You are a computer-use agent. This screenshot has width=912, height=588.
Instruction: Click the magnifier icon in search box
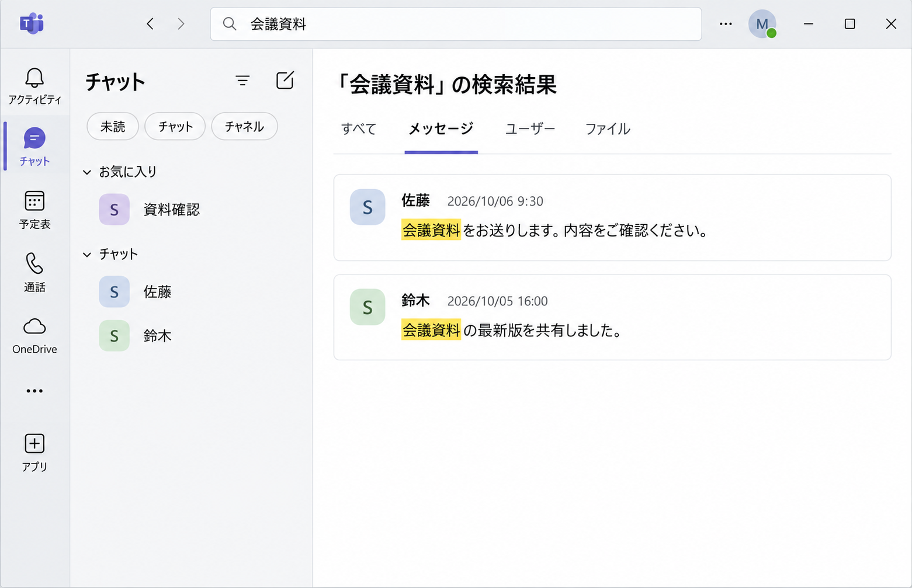pyautogui.click(x=230, y=24)
